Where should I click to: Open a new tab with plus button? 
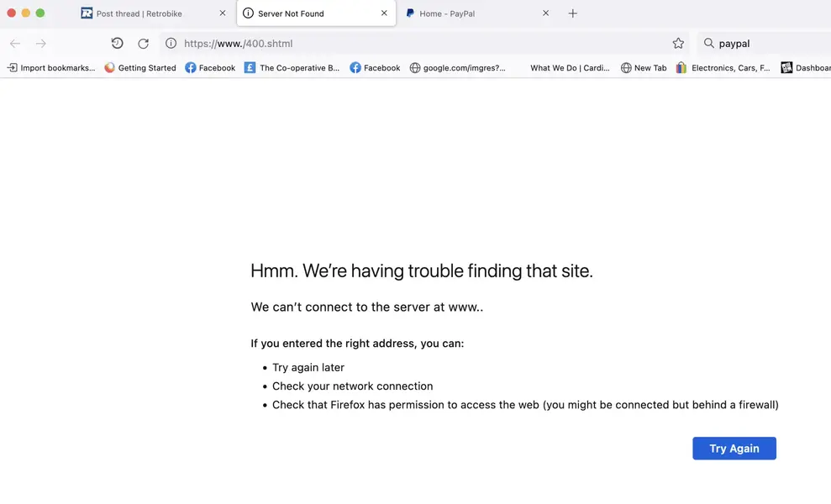[x=573, y=13]
